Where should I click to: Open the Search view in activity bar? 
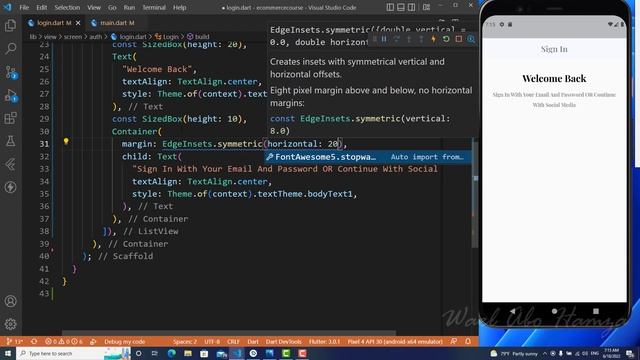tap(10, 49)
